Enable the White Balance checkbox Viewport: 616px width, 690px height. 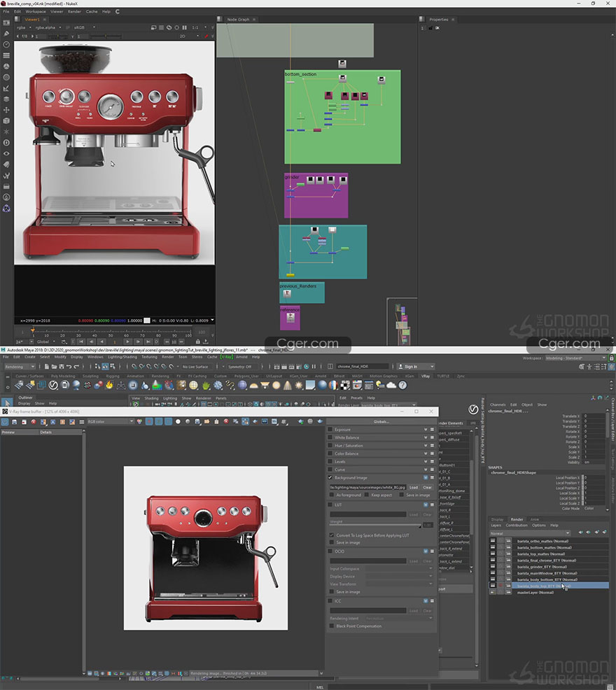tap(330, 437)
